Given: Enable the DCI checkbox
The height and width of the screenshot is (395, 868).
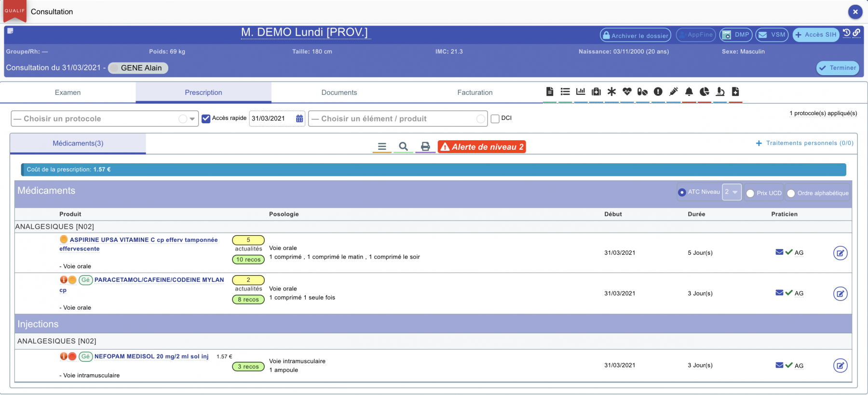Looking at the screenshot, I should (495, 118).
